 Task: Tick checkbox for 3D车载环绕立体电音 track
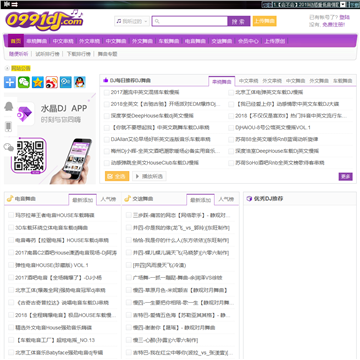click(11, 228)
